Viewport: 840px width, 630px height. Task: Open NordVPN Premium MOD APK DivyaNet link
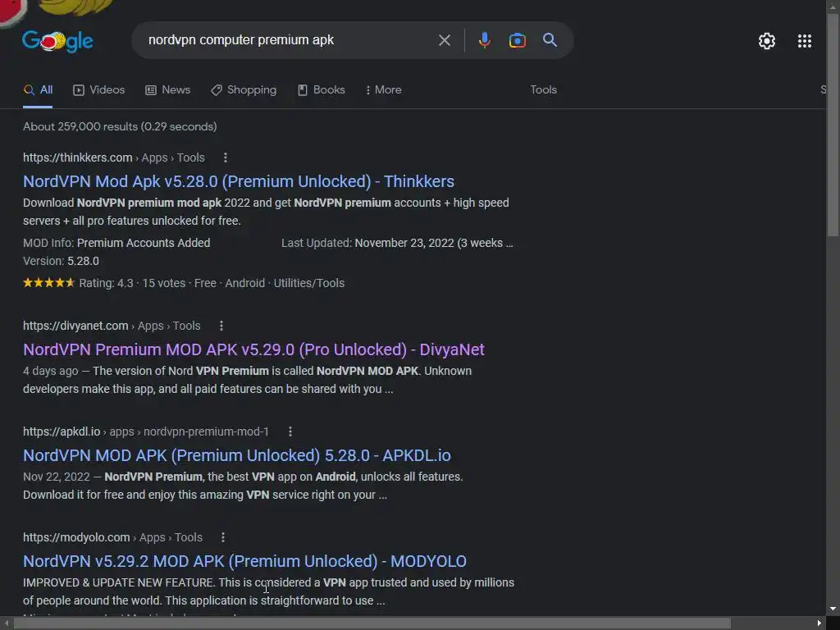coord(253,349)
